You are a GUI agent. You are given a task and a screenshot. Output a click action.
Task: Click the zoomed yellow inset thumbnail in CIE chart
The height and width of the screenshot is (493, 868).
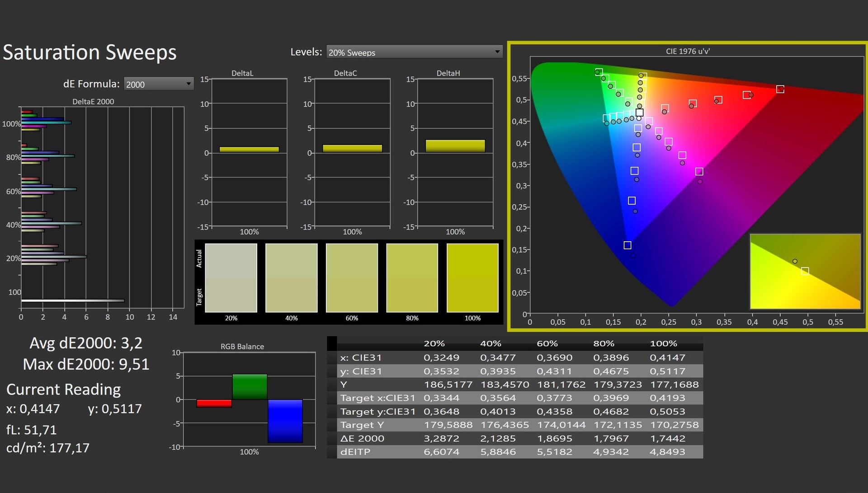coord(805,271)
